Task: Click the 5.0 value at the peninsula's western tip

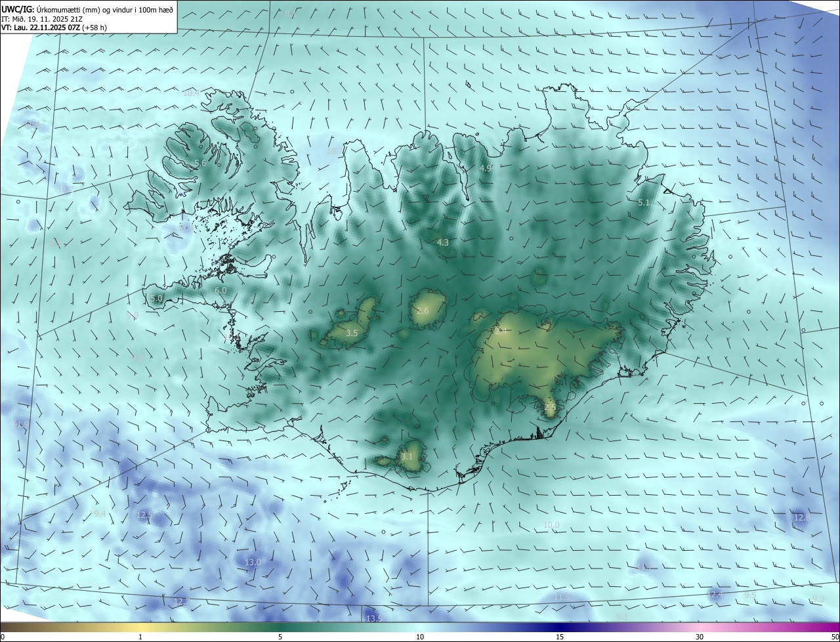Action: click(x=156, y=299)
